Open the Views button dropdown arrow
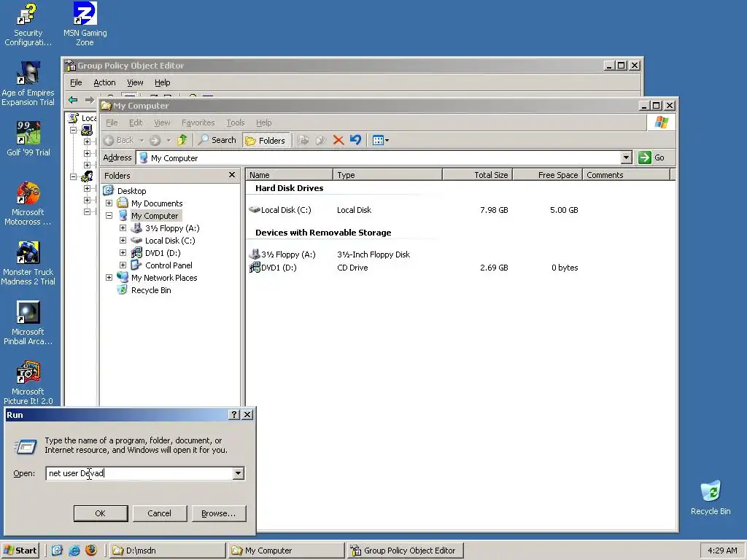Image resolution: width=747 pixels, height=560 pixels. 387,141
